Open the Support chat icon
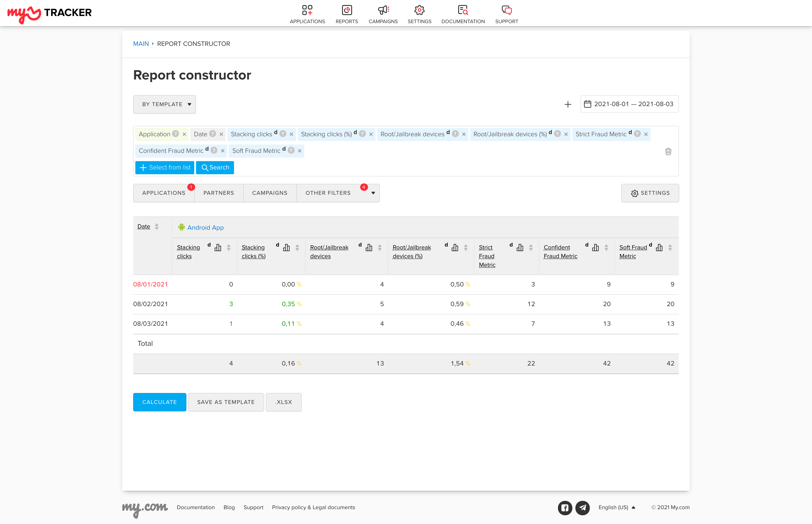 [507, 10]
